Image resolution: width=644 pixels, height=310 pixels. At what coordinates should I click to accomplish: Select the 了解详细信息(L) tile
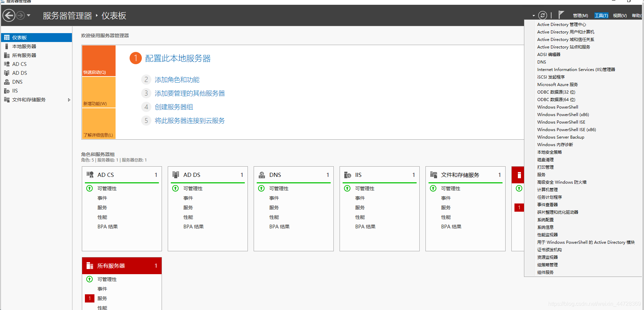[x=99, y=124]
